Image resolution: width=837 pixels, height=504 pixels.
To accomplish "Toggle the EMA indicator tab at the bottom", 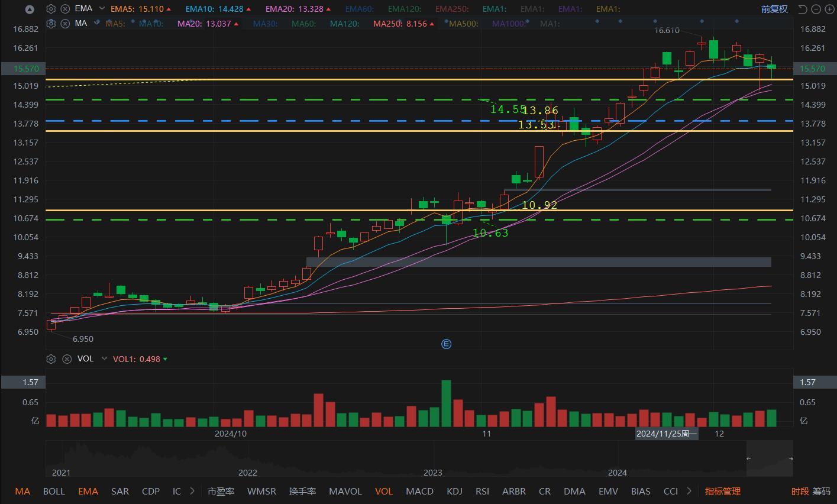I will (x=88, y=491).
